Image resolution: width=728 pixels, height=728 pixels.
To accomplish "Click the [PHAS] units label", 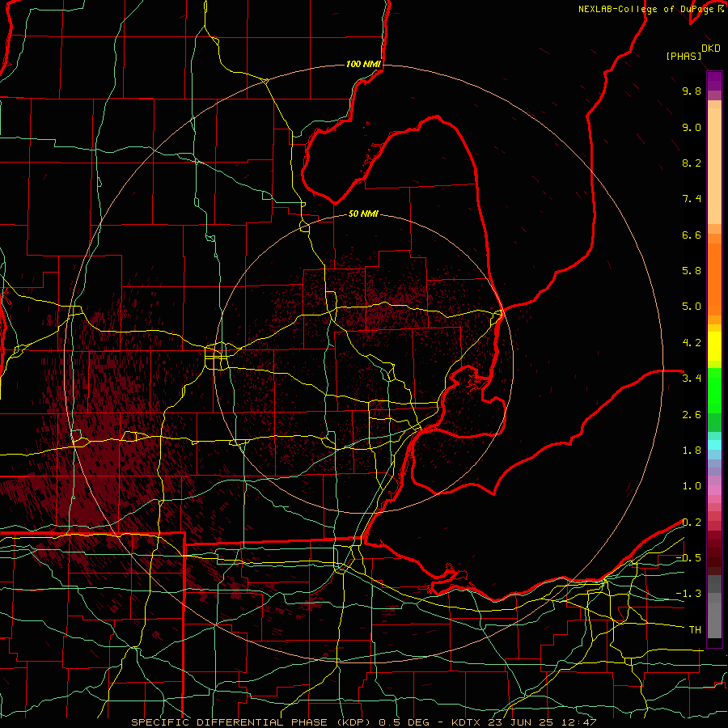I will 684,56.
